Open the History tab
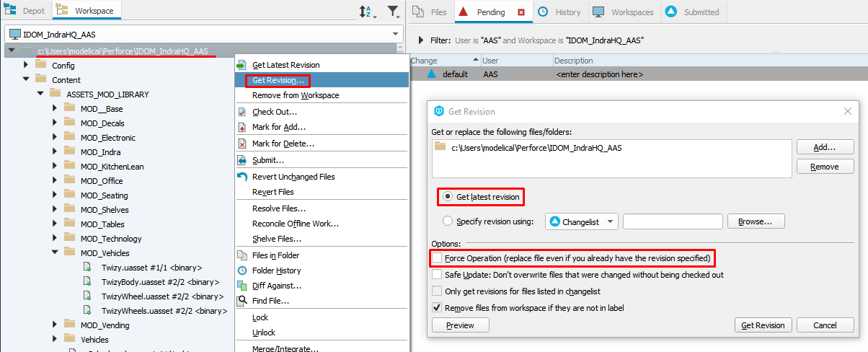This screenshot has width=868, height=352. (559, 12)
